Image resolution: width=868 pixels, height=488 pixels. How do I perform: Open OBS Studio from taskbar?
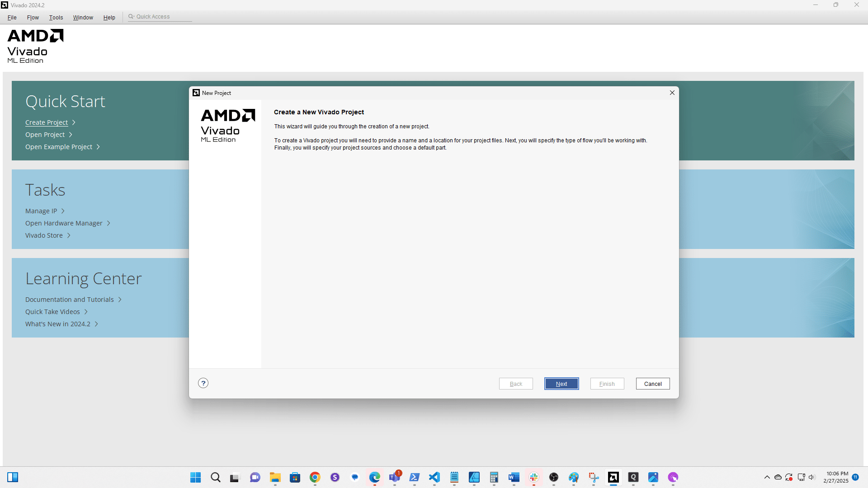(x=554, y=477)
